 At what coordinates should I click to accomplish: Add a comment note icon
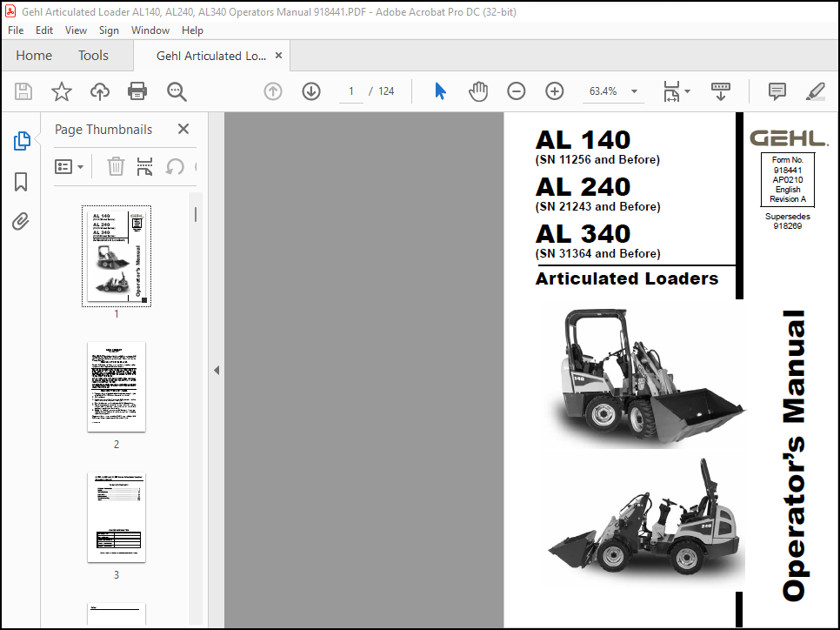(777, 91)
